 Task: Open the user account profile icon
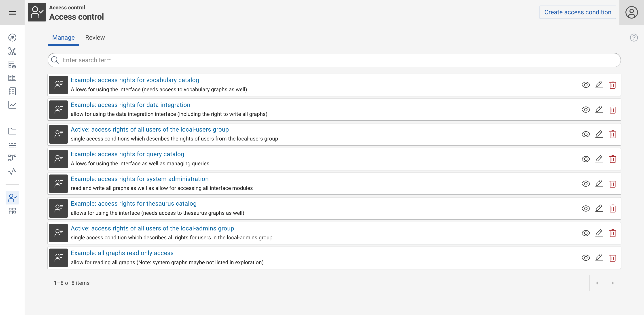[x=631, y=12]
